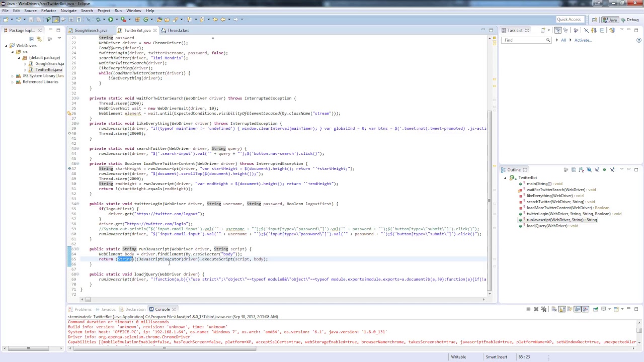
Task: Click the Open Perspective icon beside Java
Action: [x=594, y=20]
